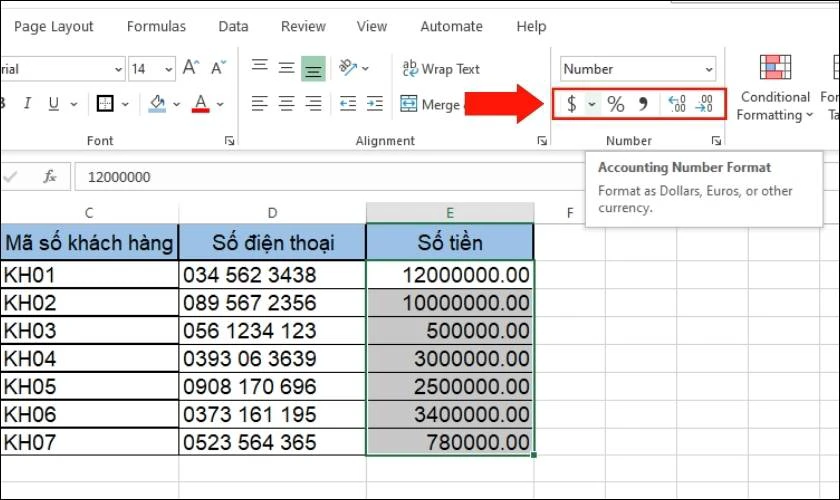
Task: Select cell containing KH03
Action: [89, 331]
